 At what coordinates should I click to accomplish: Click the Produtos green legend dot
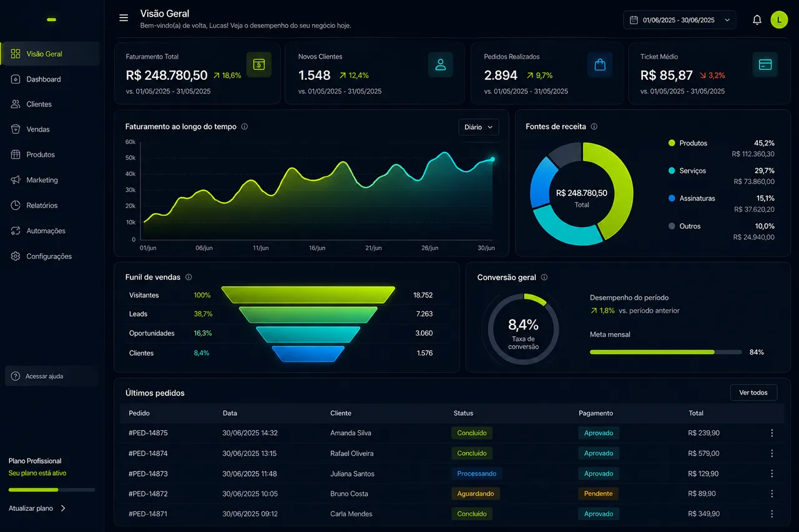(x=672, y=143)
